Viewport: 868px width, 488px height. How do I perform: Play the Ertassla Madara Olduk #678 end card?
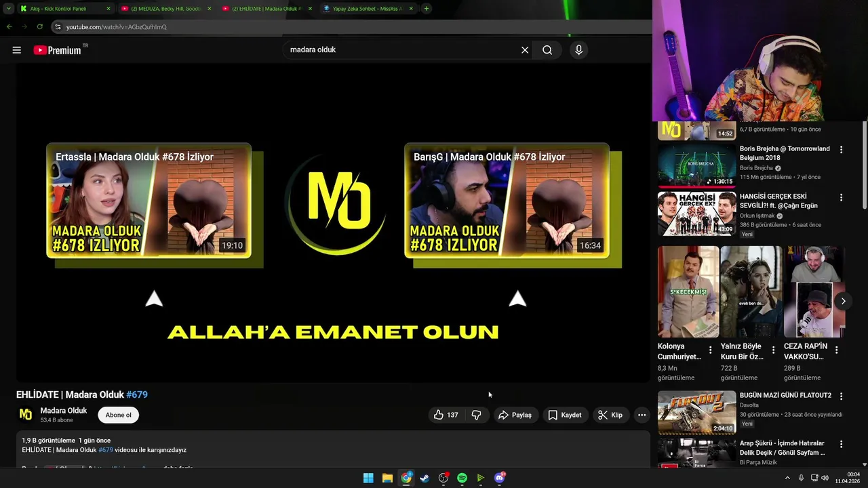[x=149, y=201]
